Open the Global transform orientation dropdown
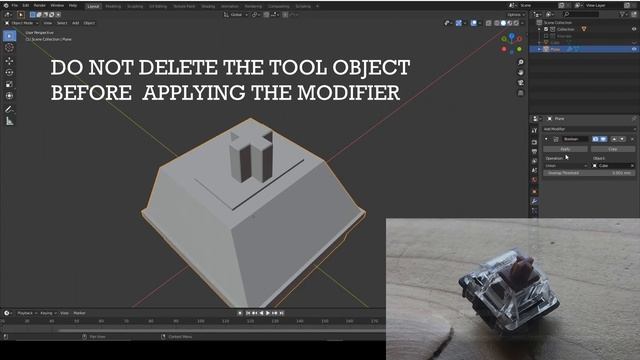 tap(236, 15)
